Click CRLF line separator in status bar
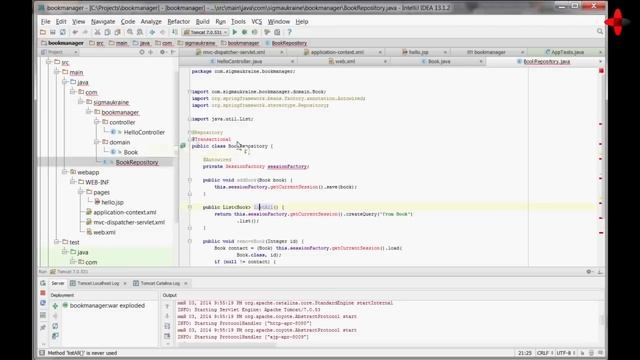The height and width of the screenshot is (360, 640). 544,353
